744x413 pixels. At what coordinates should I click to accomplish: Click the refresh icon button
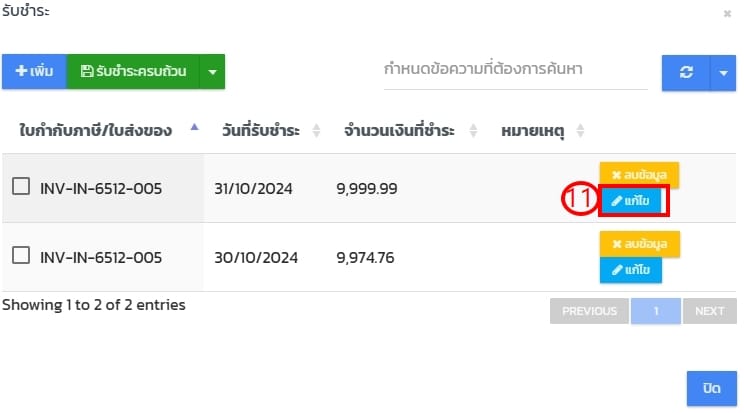point(685,72)
